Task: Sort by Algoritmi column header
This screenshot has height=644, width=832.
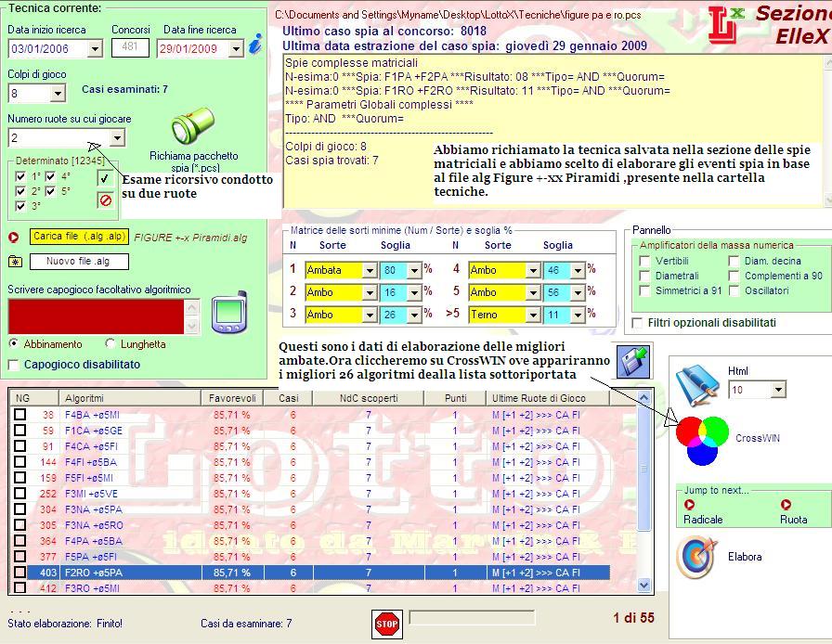Action: click(x=130, y=398)
